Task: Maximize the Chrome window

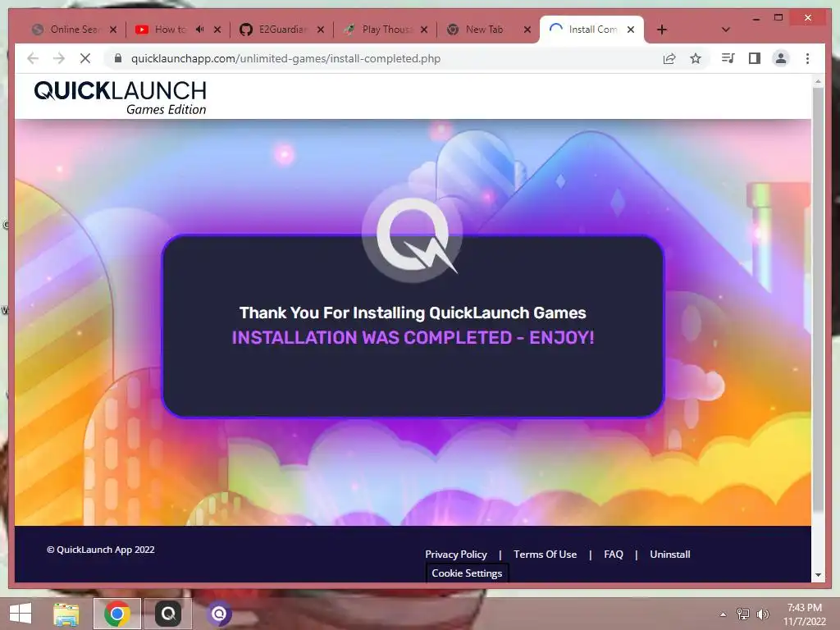Action: tap(778, 18)
